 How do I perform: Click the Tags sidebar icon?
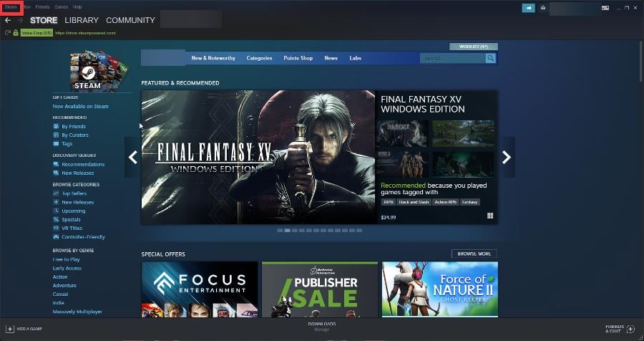pos(56,143)
